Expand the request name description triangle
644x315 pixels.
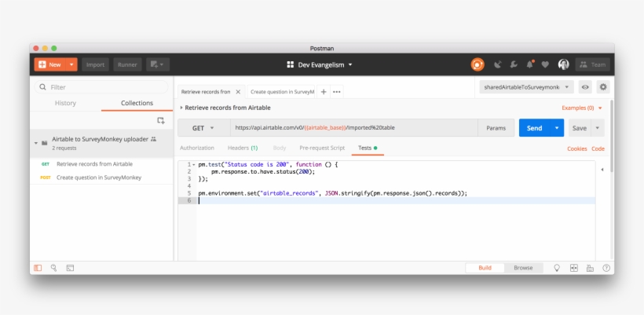181,108
